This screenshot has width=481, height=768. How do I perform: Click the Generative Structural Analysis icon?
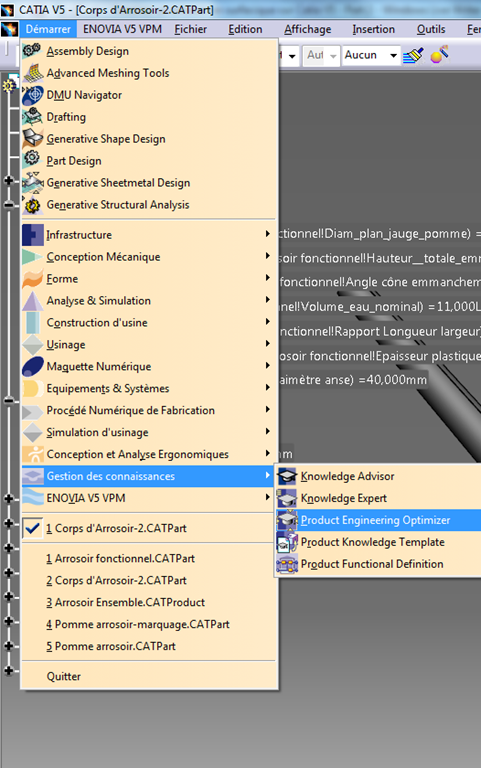tap(32, 204)
